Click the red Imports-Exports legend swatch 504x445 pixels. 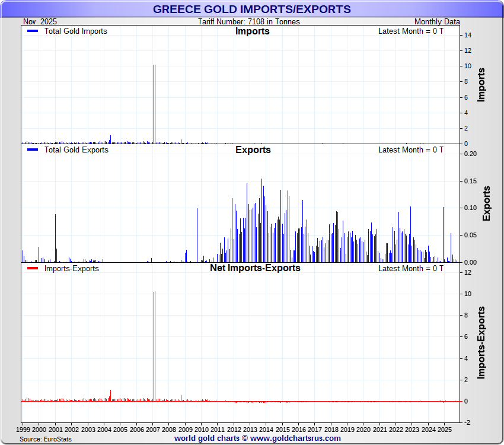click(33, 269)
